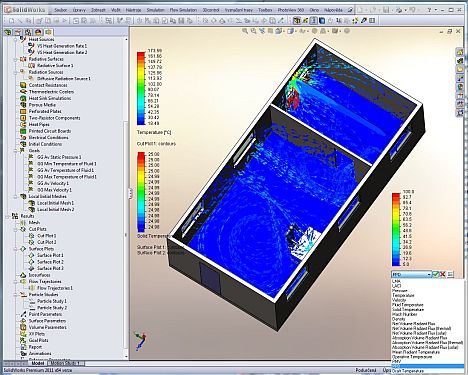Open the FeatureManager design tree tab icon
Image resolution: width=468 pixels, height=375 pixels.
(7, 32)
